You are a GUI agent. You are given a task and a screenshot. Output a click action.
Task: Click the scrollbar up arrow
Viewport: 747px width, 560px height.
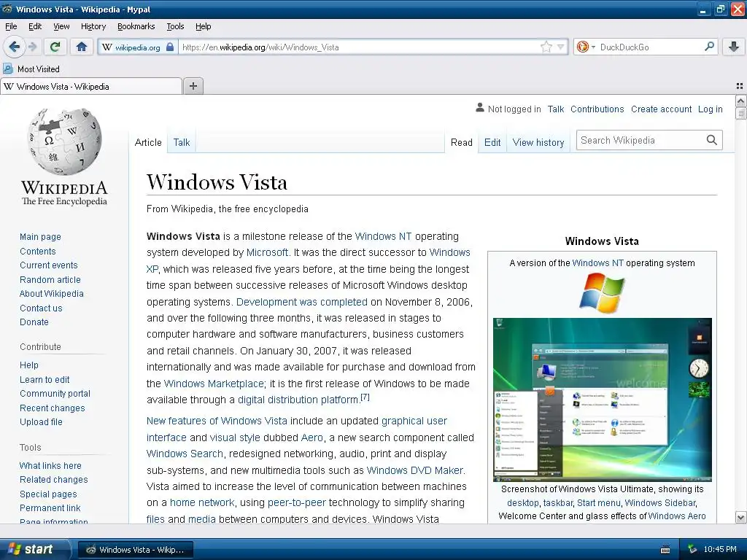tap(740, 101)
